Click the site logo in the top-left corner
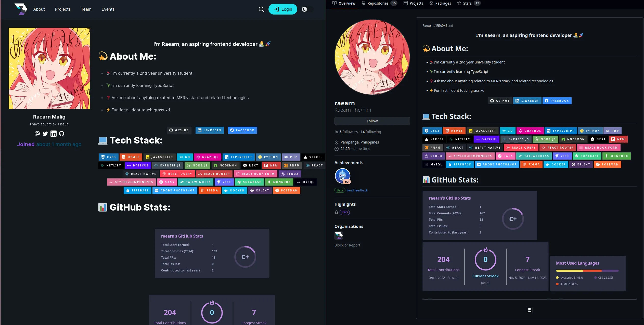This screenshot has width=644, height=325. 21,9
